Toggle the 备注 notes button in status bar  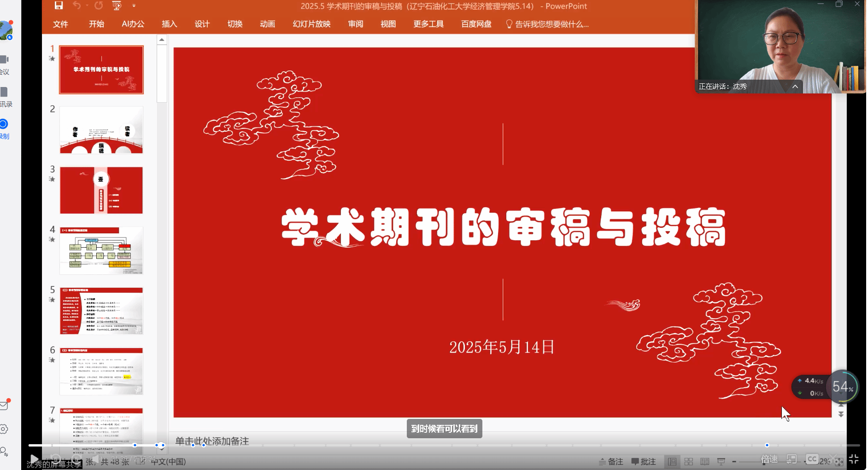(611, 461)
